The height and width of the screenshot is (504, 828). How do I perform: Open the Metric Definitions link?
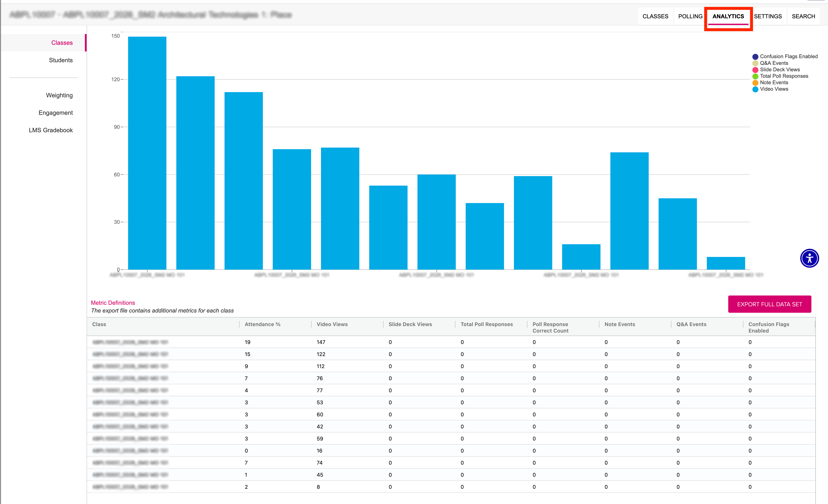coord(113,303)
